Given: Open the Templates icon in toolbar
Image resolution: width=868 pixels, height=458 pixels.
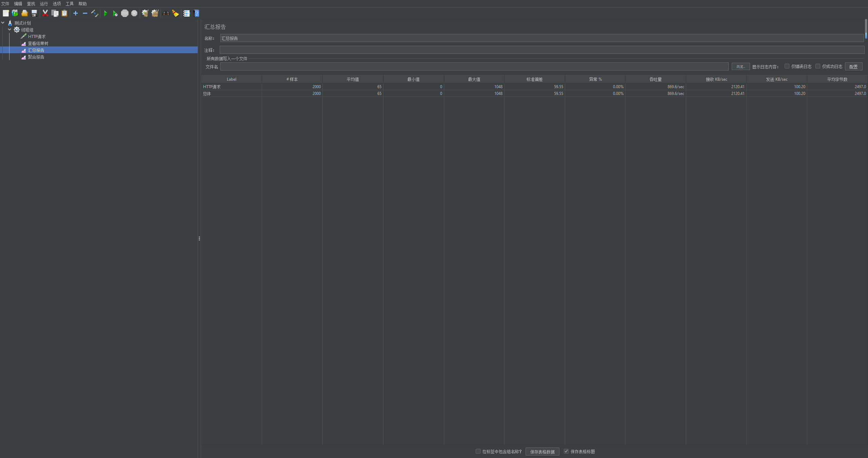Looking at the screenshot, I should pyautogui.click(x=15, y=14).
